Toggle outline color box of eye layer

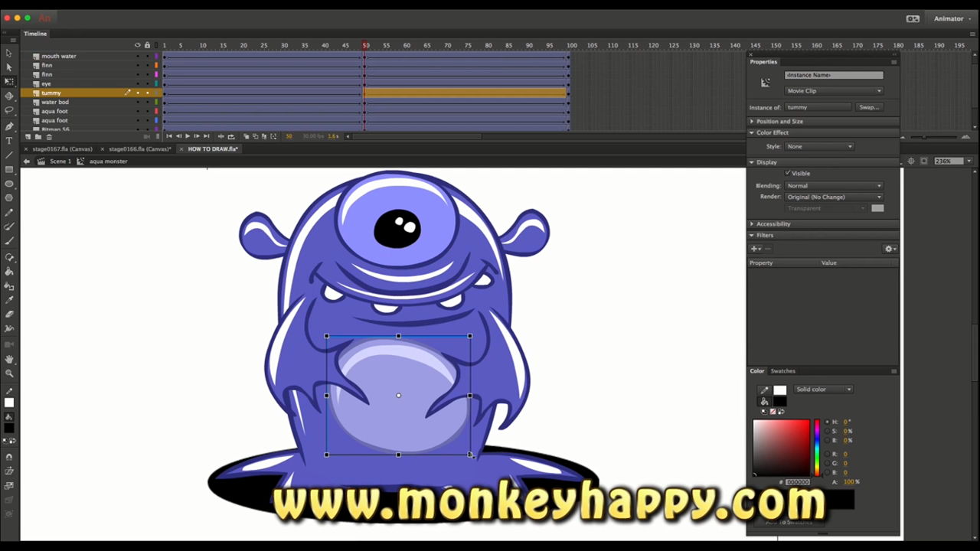(156, 83)
